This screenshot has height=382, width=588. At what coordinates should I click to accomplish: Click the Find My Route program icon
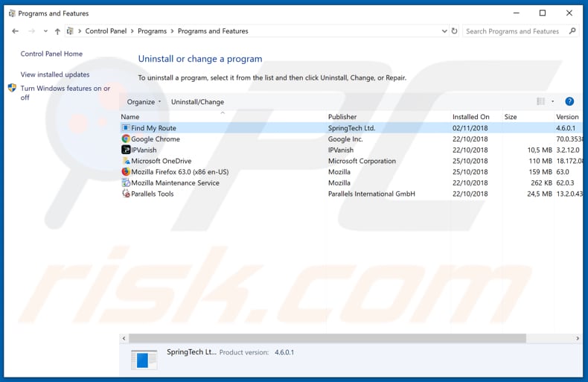click(126, 127)
